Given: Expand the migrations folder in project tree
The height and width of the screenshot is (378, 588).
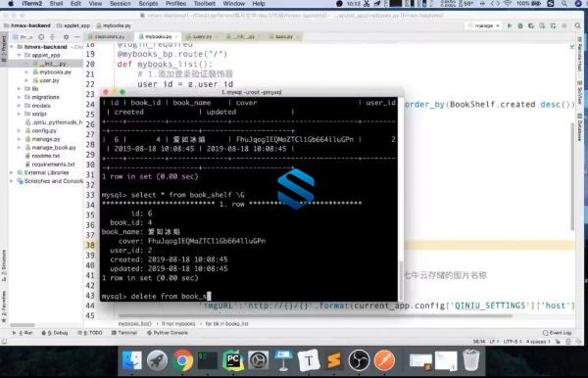Looking at the screenshot, I should click(20, 97).
